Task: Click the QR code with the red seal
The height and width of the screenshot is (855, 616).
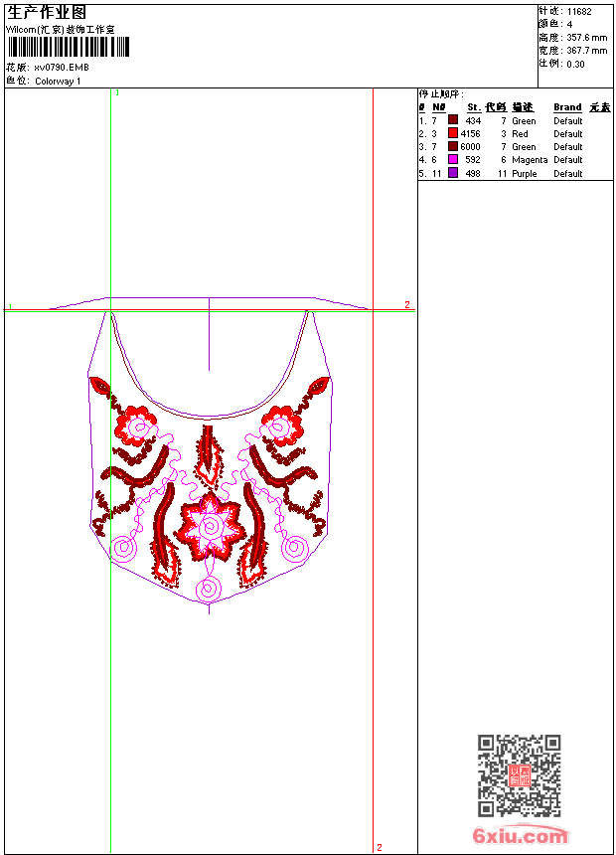Action: point(520,774)
